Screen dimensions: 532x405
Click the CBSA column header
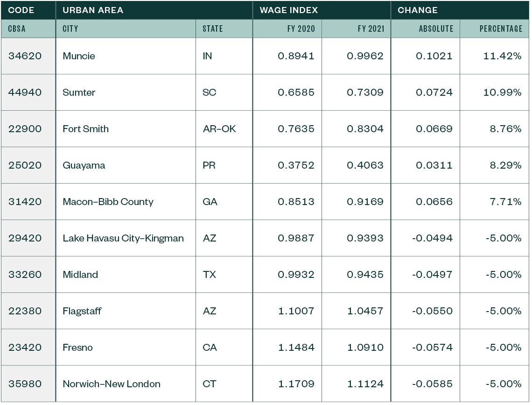point(17,29)
